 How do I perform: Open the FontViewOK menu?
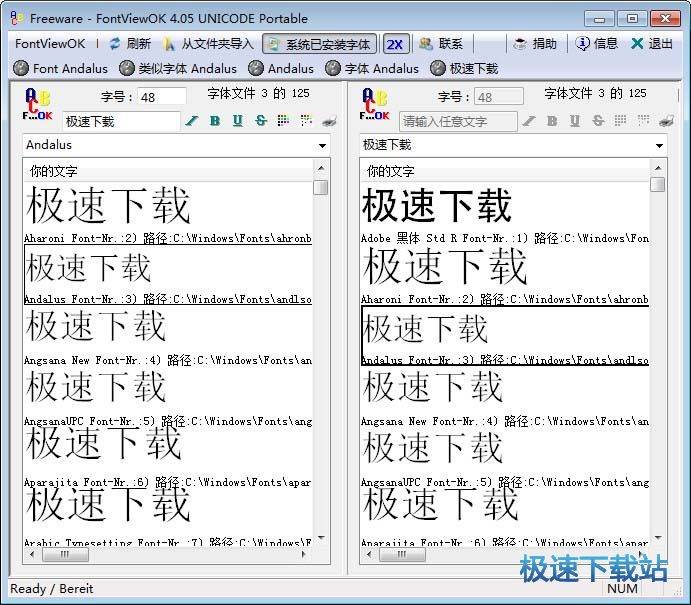click(x=50, y=44)
